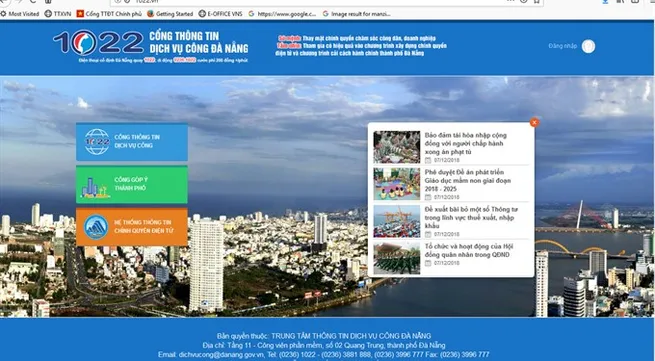Click date 07/12/2018 under first article

447,160
